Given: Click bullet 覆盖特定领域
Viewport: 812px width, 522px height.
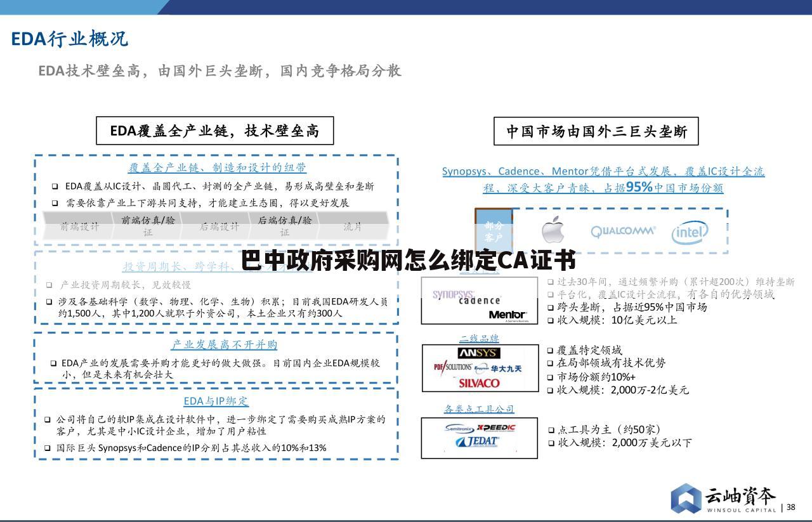Looking at the screenshot, I should tap(585, 350).
